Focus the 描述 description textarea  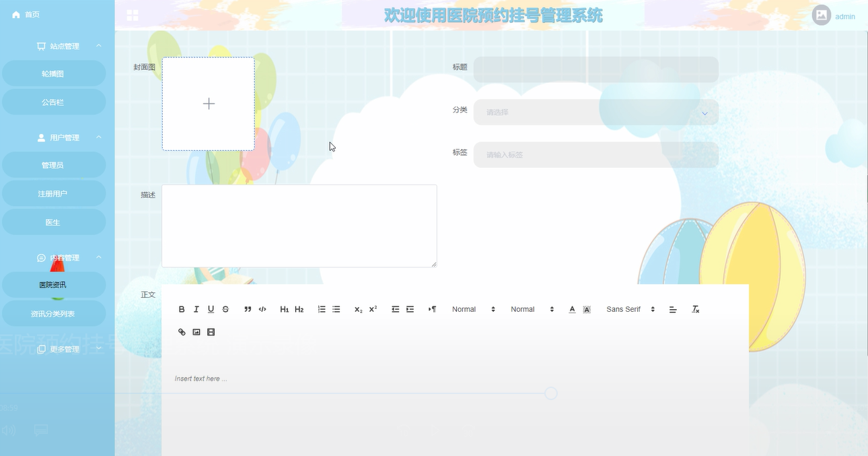(x=299, y=226)
